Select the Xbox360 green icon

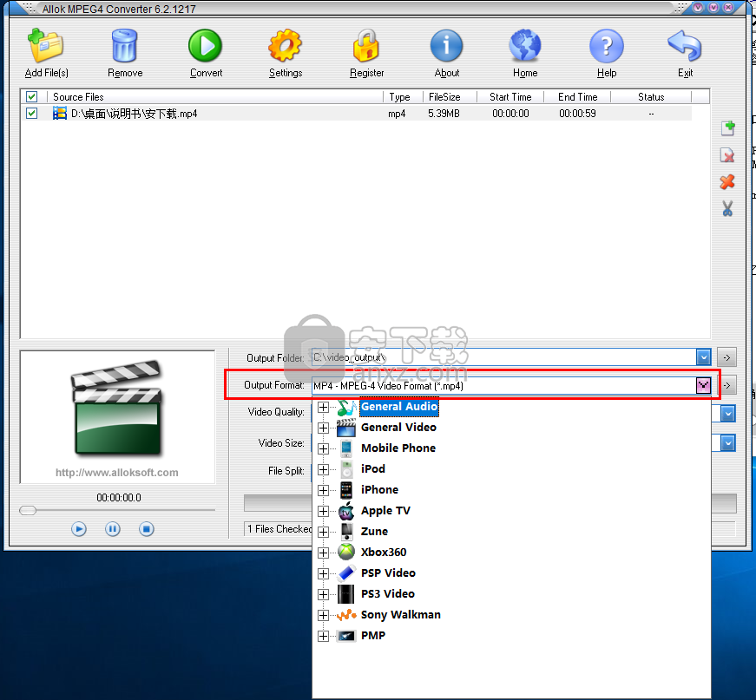coord(346,552)
